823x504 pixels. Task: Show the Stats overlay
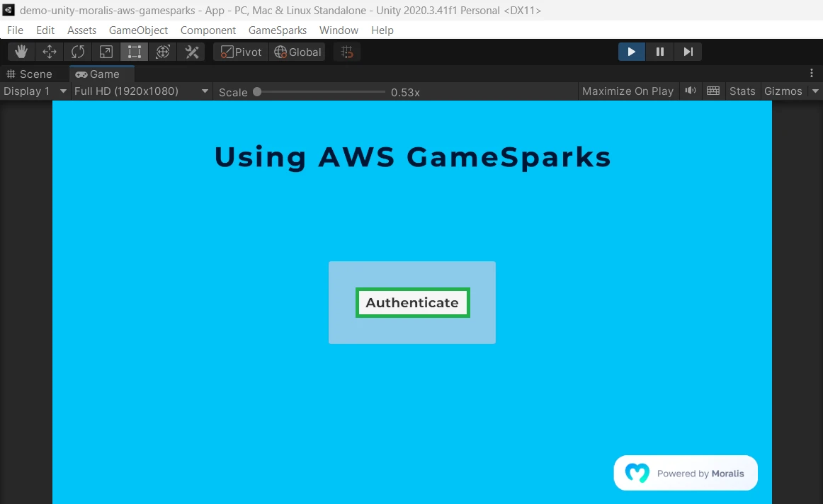pos(742,91)
